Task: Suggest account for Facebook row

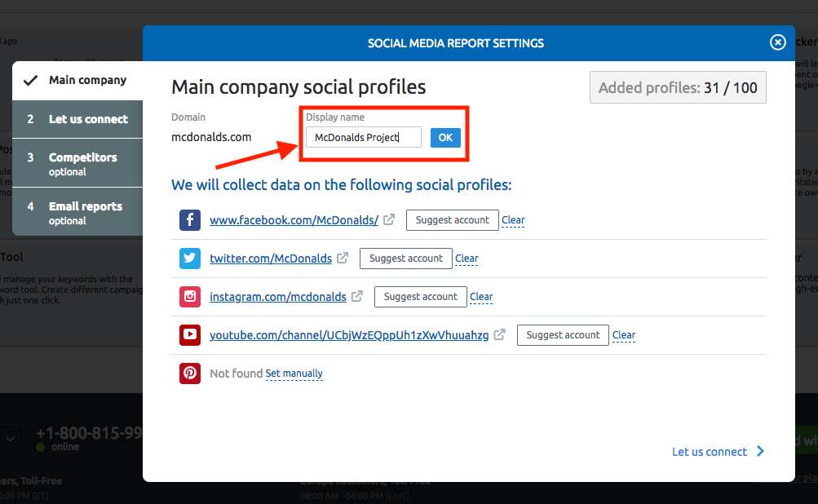Action: point(453,220)
